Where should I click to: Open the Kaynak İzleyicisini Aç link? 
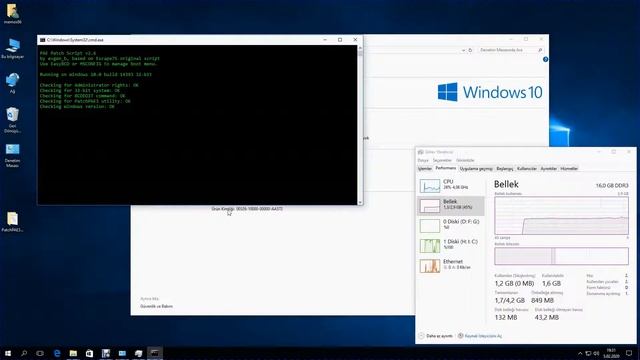[x=480, y=336]
